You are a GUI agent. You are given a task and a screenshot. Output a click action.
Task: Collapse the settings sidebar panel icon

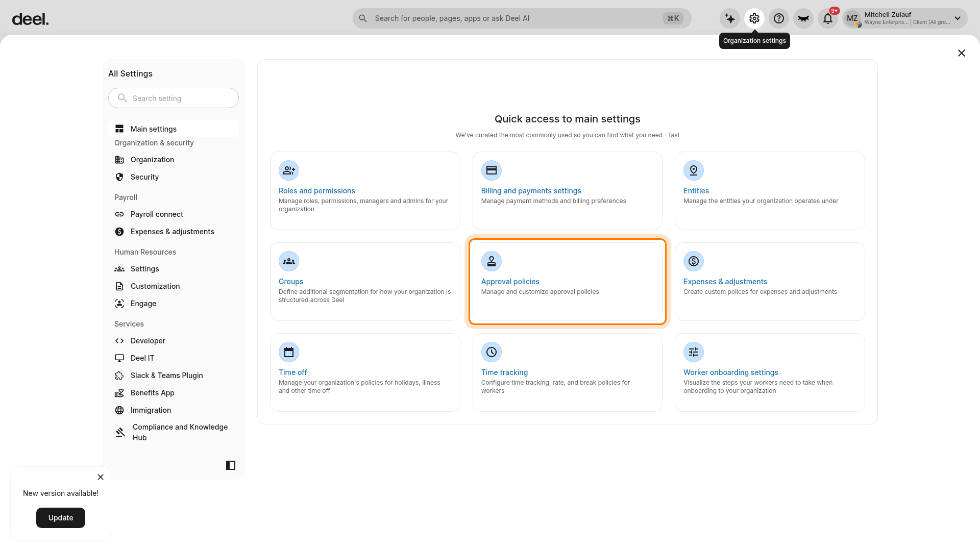(231, 465)
